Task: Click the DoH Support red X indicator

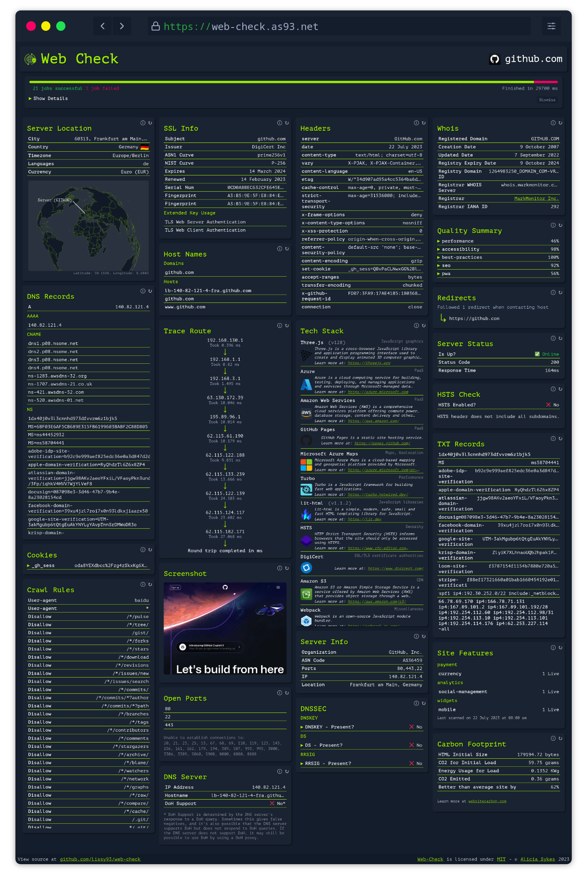Action: [x=272, y=803]
